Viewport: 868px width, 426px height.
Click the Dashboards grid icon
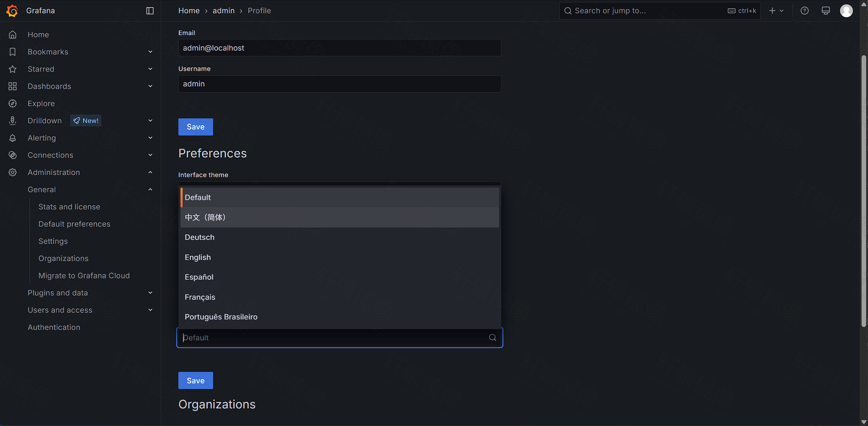13,86
